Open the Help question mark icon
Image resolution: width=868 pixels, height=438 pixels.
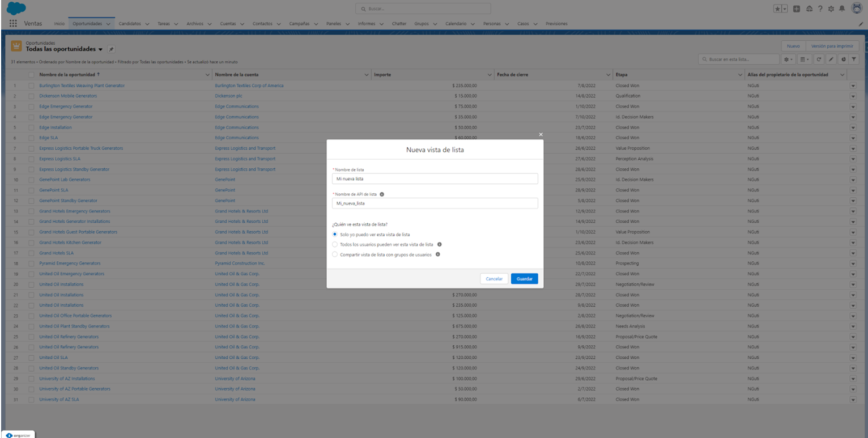820,9
